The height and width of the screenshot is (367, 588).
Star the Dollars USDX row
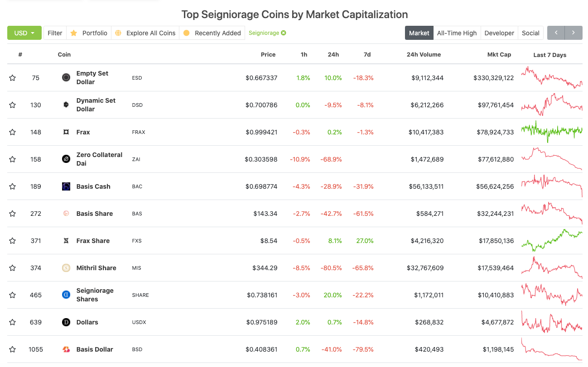click(x=12, y=322)
